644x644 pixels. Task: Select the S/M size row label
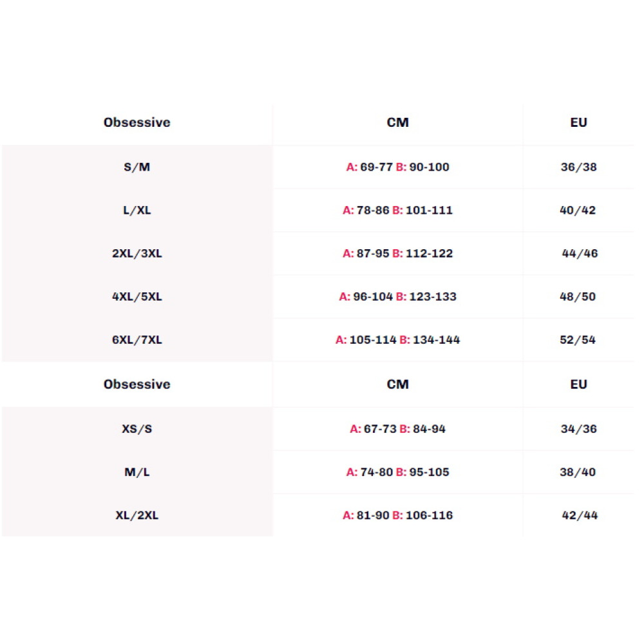[x=137, y=167]
